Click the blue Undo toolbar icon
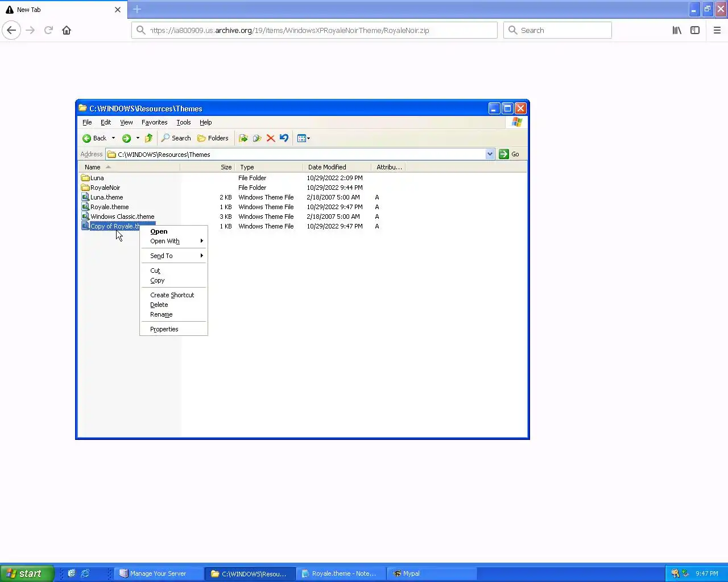Viewport: 728px width, 582px height. coord(284,138)
